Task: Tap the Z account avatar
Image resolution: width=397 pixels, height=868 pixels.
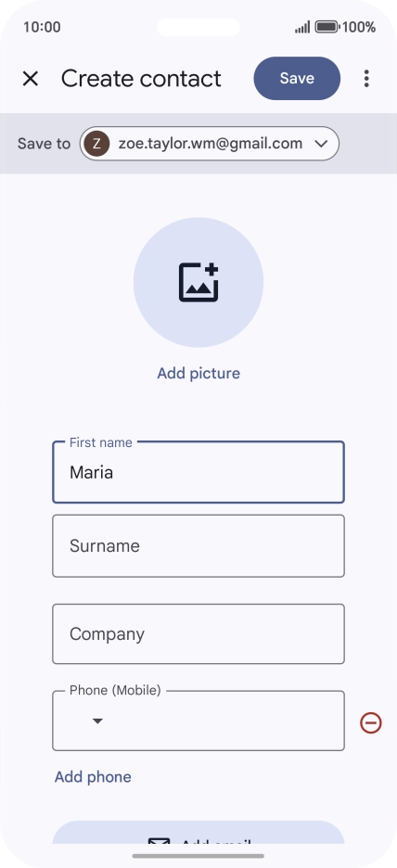Action: [96, 144]
